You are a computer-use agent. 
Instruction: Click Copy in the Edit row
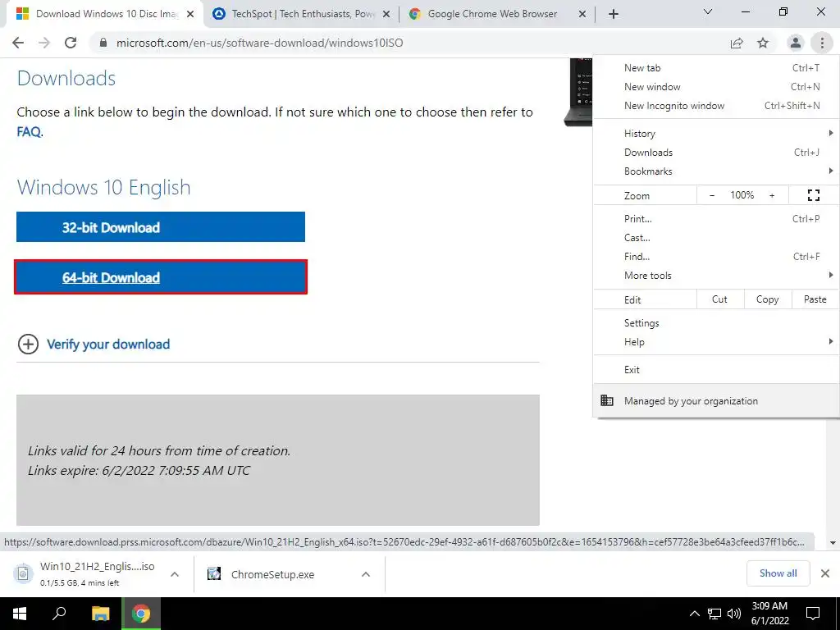pyautogui.click(x=767, y=299)
